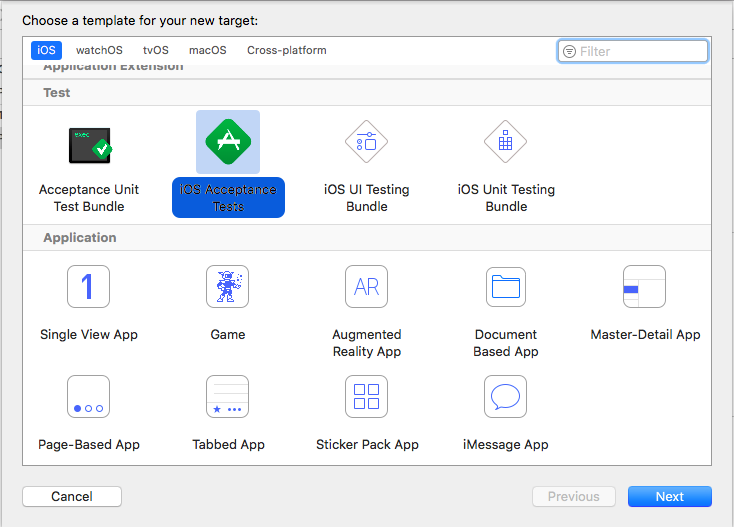Focus the Filter text field

click(633, 51)
